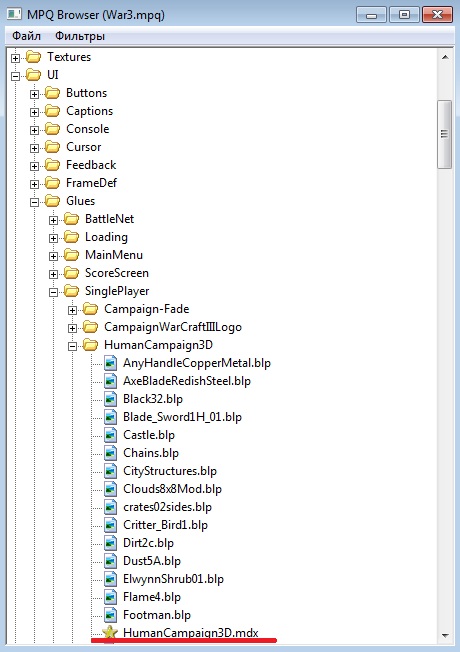
Task: Click the Footman.blp image icon
Action: pos(110,615)
